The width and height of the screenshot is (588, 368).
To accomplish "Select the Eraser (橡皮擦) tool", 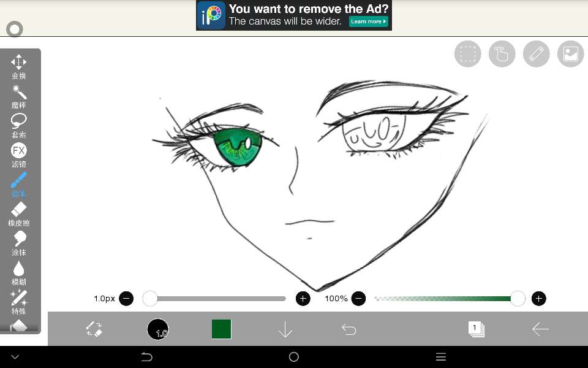I will pyautogui.click(x=19, y=213).
